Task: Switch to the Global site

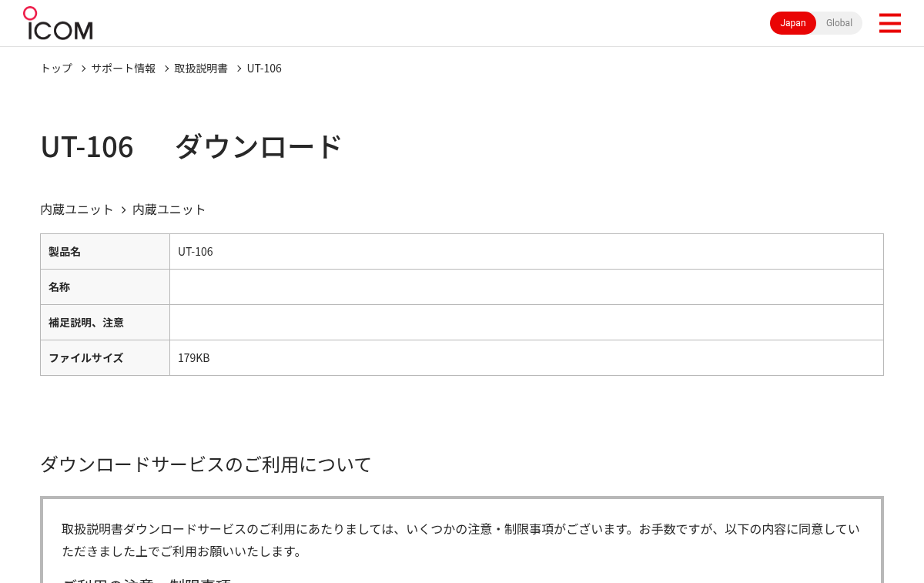Action: click(x=839, y=23)
